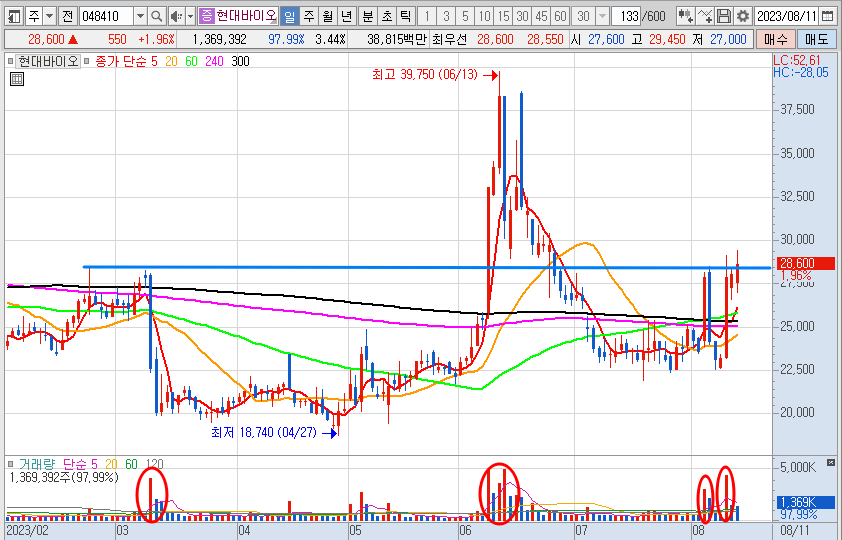Click the 08/11 date axis label
This screenshot has height=540, width=842.
tap(795, 531)
